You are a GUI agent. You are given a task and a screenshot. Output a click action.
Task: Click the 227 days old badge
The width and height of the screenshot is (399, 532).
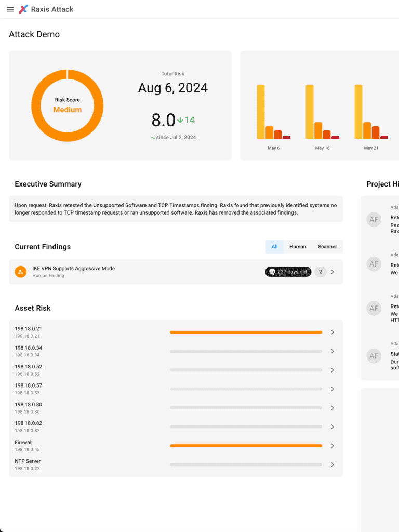click(288, 272)
